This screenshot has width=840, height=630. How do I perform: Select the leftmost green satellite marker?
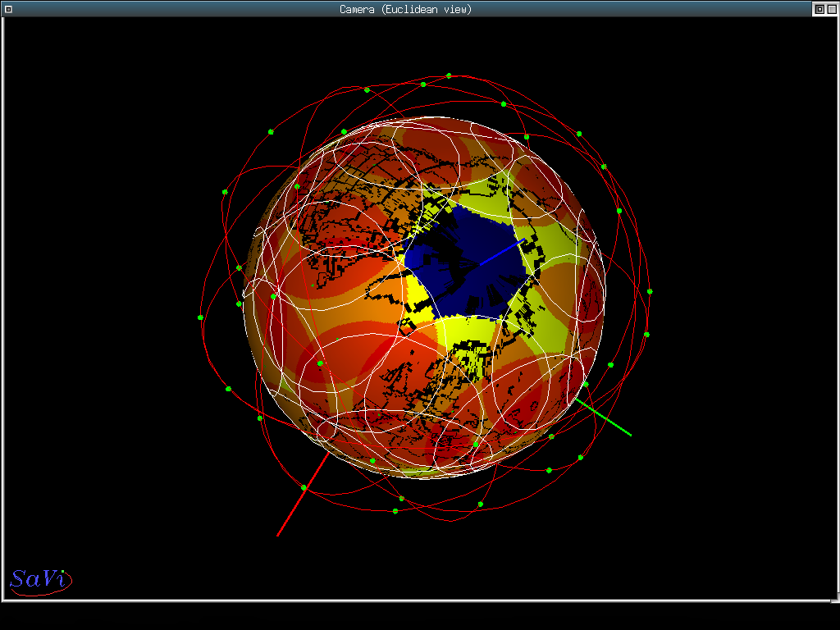[200, 317]
